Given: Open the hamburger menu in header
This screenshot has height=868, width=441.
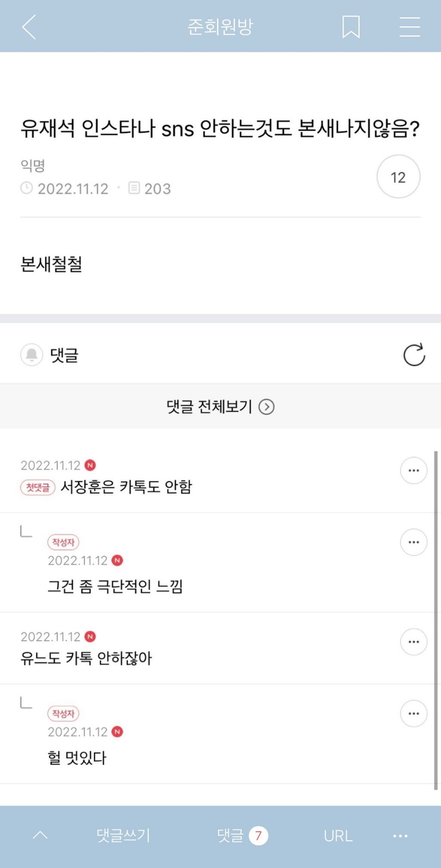Looking at the screenshot, I should 410,27.
